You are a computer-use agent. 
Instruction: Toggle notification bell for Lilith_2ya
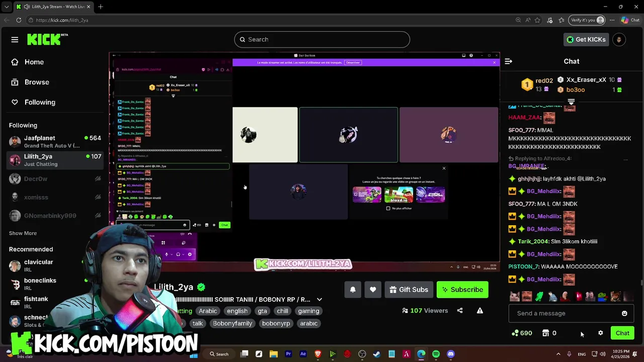(x=353, y=290)
